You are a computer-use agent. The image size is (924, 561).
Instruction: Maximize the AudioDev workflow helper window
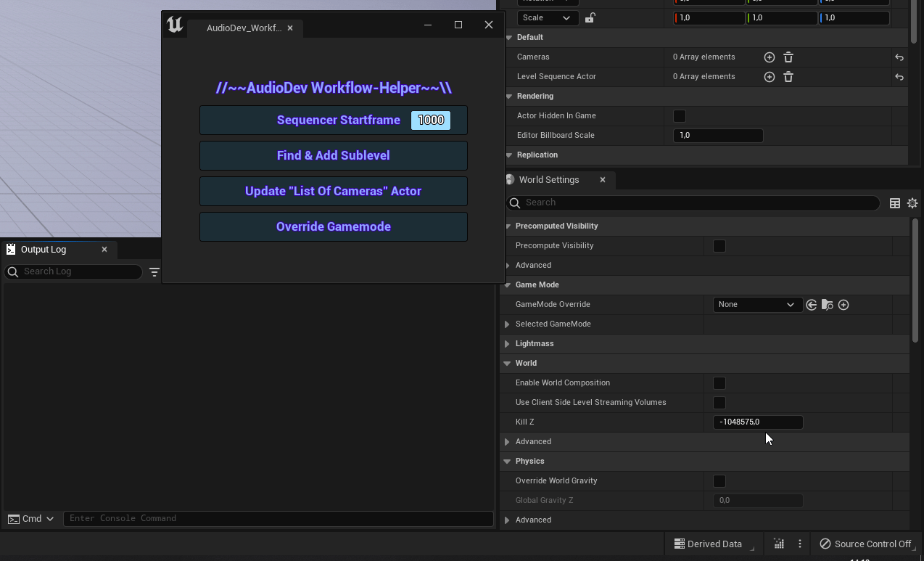[x=458, y=25]
